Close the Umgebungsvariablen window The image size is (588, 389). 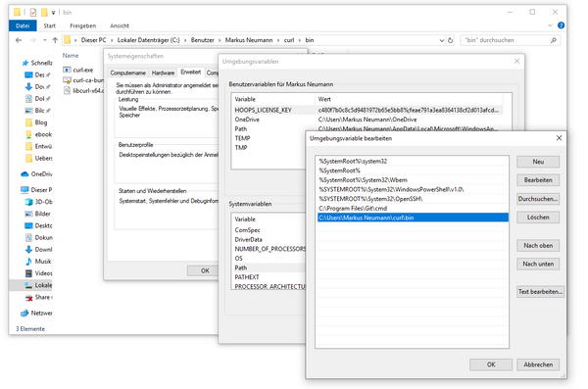[x=516, y=61]
